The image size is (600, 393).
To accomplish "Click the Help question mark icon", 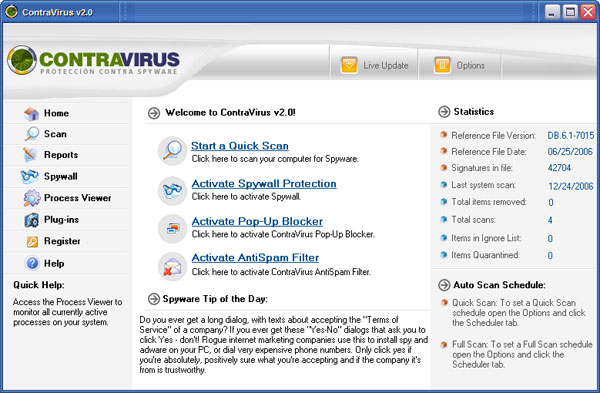I will pyautogui.click(x=32, y=263).
